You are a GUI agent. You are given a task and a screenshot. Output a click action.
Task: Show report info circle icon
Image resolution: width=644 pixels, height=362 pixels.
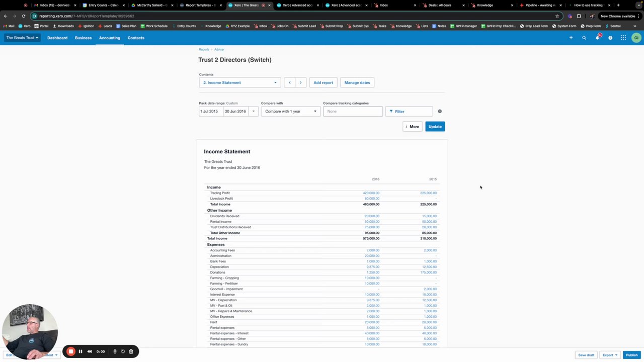pyautogui.click(x=440, y=111)
